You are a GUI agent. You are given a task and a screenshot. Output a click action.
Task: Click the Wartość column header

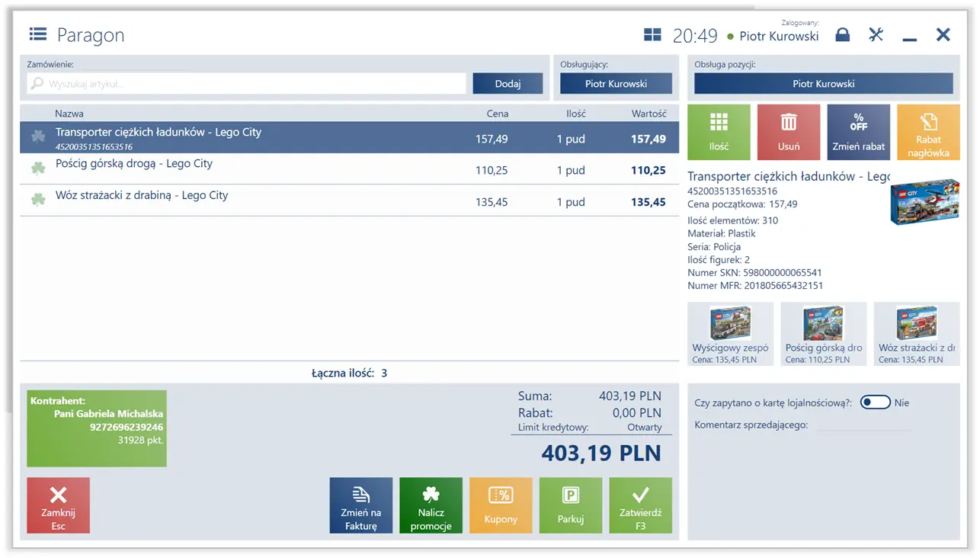coord(649,114)
